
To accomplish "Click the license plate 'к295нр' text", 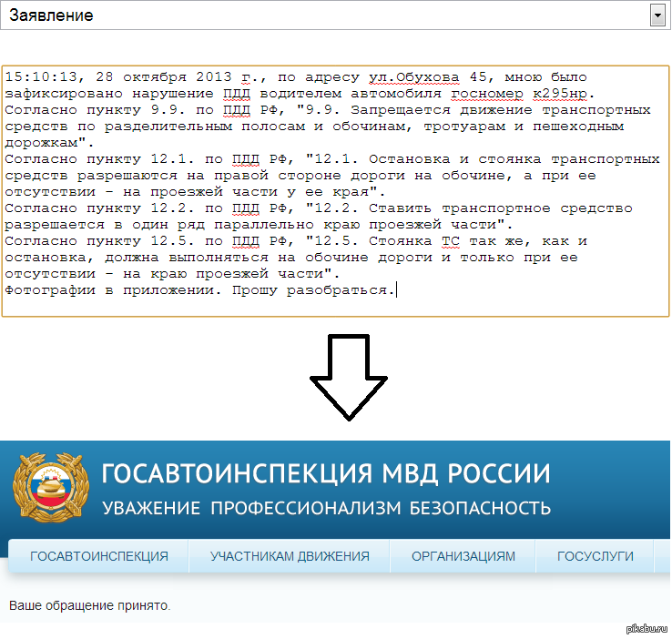I will pos(560,94).
